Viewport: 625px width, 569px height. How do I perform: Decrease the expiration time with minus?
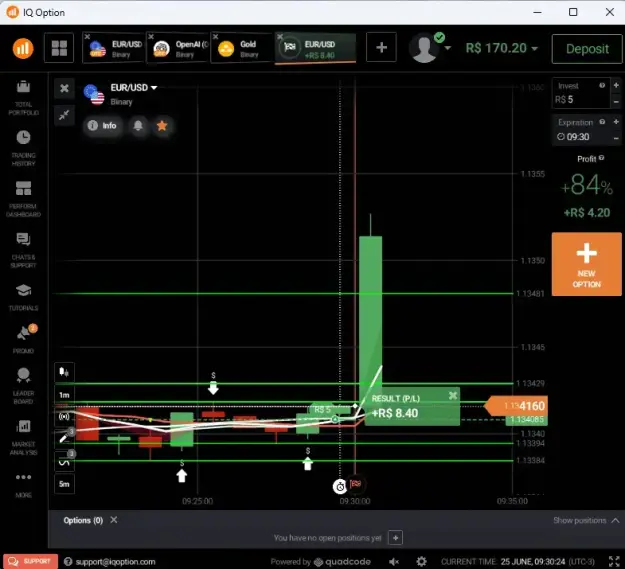coord(616,138)
